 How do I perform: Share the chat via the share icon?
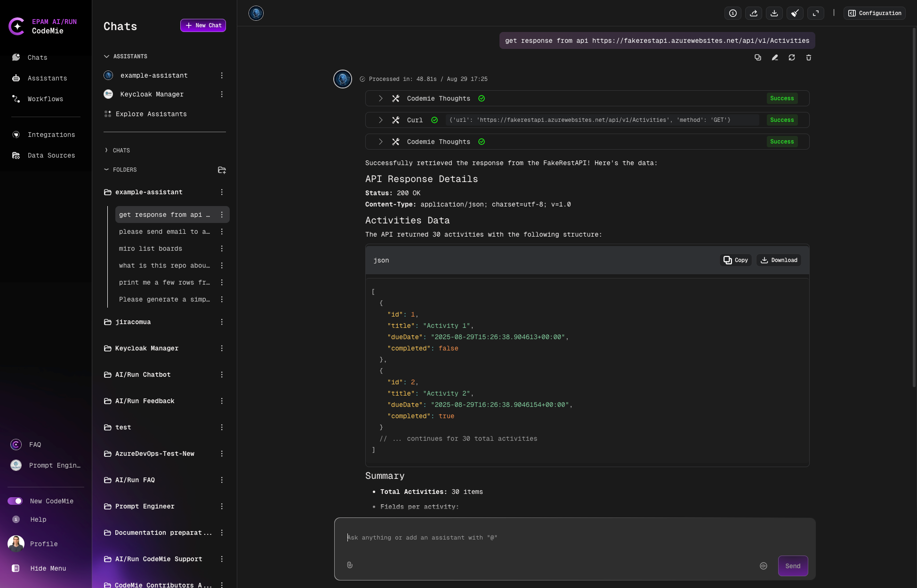(754, 13)
